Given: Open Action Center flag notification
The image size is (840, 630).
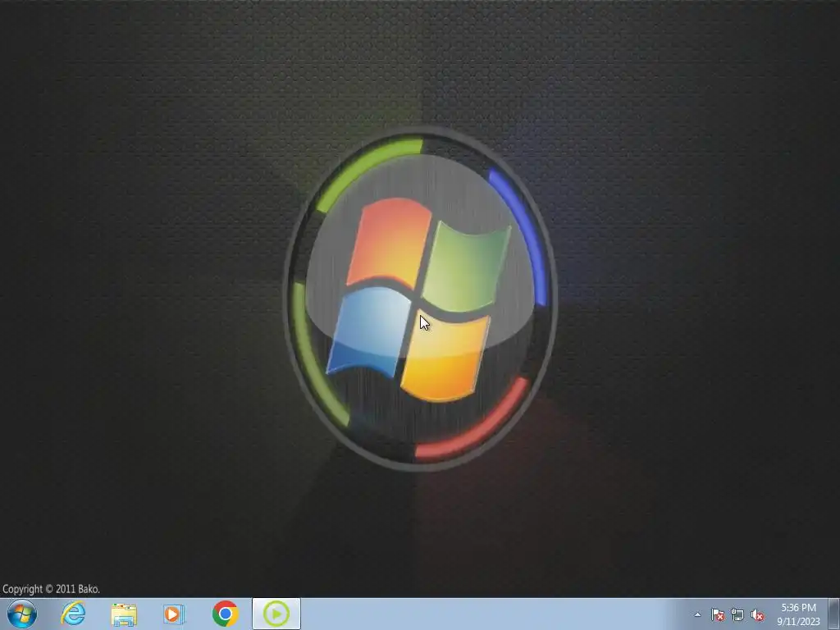Looking at the screenshot, I should (x=718, y=614).
